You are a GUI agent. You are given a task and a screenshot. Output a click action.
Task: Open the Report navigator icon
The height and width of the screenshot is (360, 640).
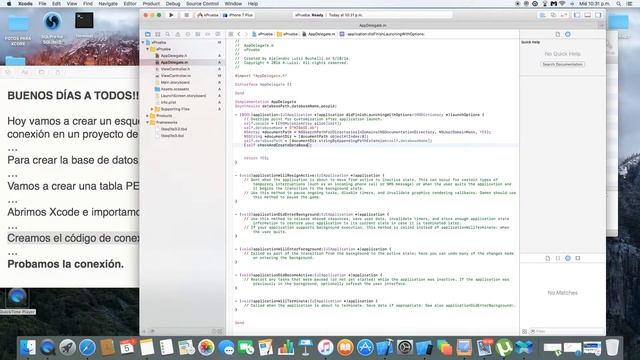[x=218, y=34]
